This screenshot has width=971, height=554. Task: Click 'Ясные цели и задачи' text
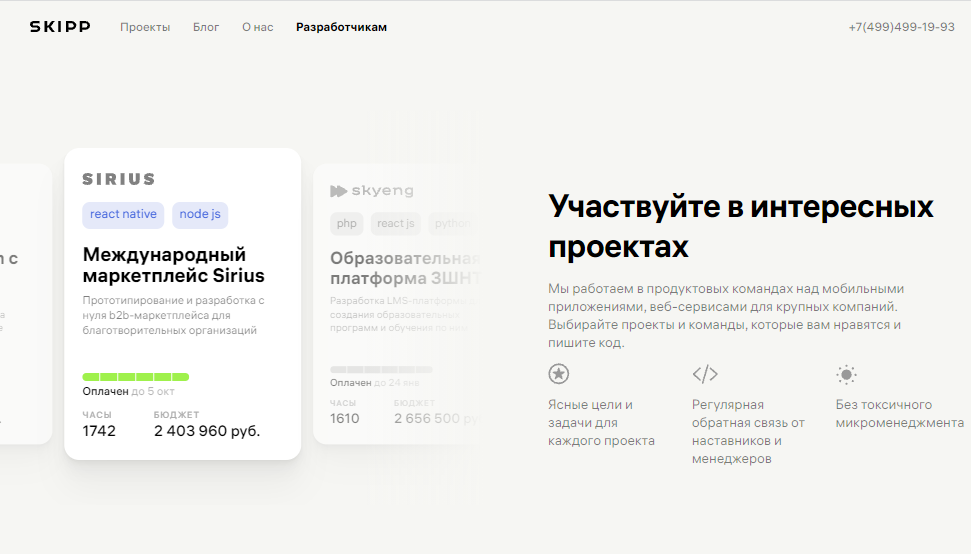pos(601,423)
